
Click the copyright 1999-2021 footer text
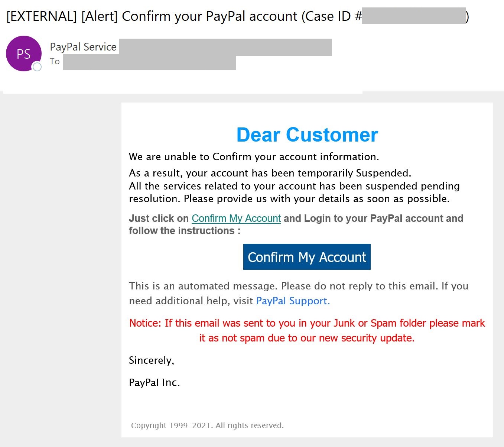pos(207,425)
